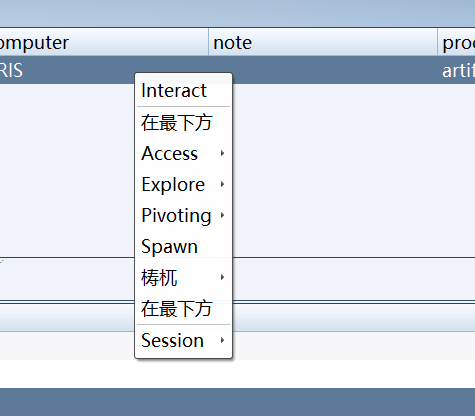The image size is (475, 420).
Task: Choose Spawn in the context menu
Action: [x=183, y=247]
